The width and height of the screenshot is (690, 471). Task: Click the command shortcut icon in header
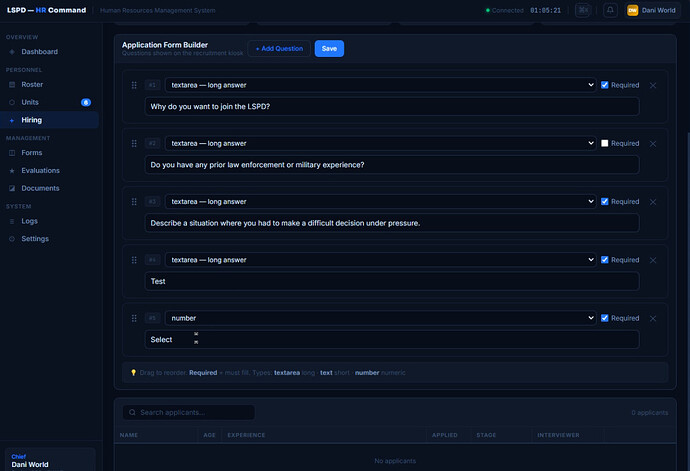pos(583,10)
